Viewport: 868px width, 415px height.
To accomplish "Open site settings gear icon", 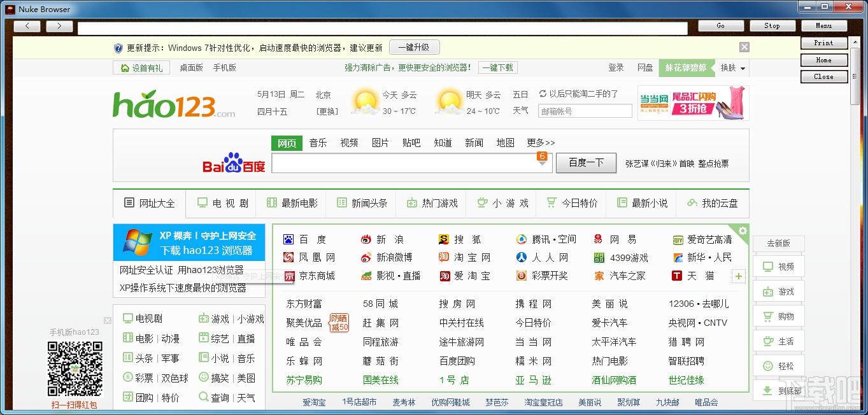I will (743, 230).
